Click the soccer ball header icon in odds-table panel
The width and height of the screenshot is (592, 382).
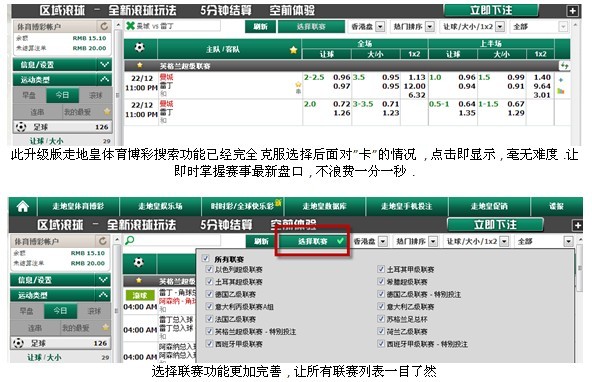point(140,48)
